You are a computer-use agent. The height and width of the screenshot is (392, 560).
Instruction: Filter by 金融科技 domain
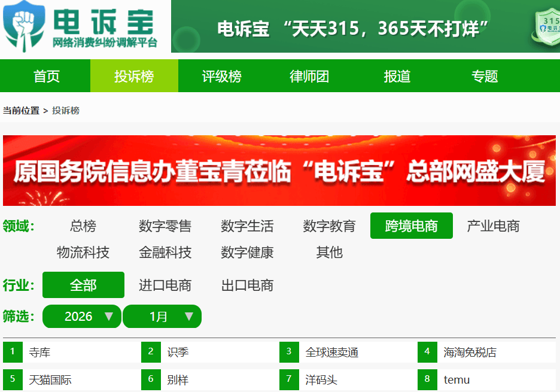pyautogui.click(x=165, y=253)
